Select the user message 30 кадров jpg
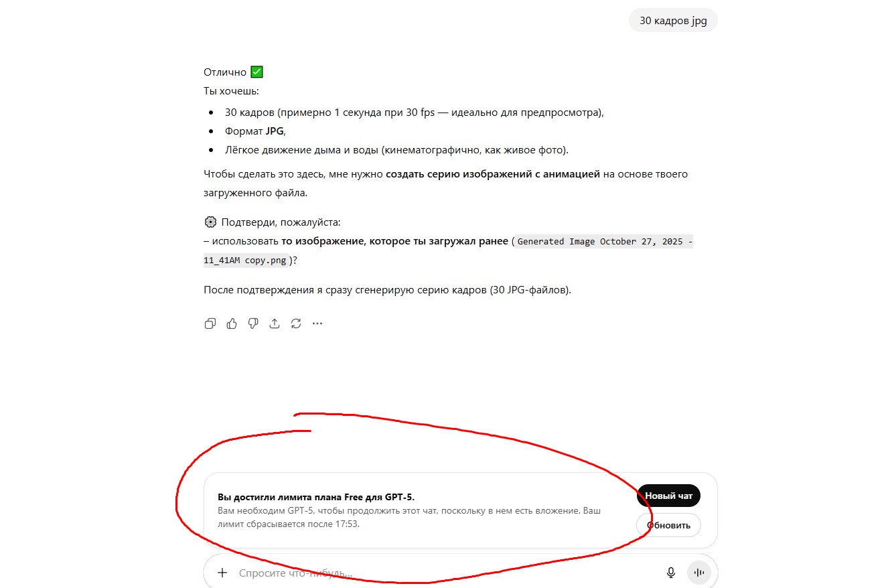Viewport: 882px width, 588px height. 673,21
